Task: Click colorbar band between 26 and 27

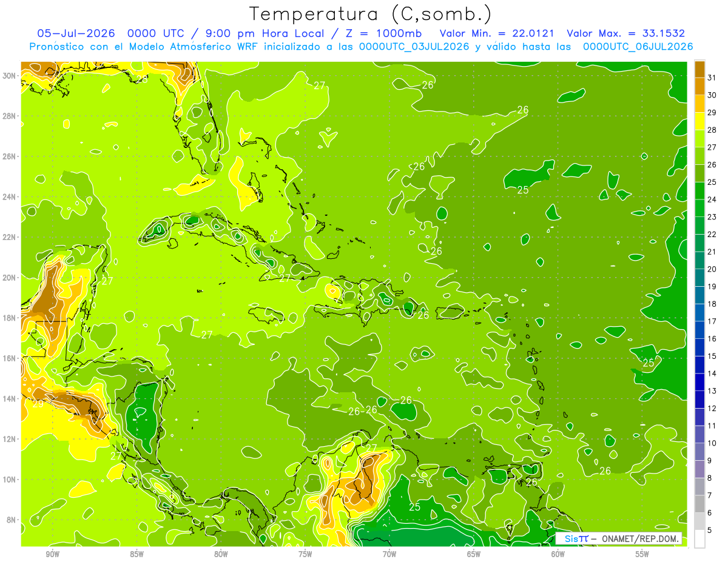Action: point(699,156)
